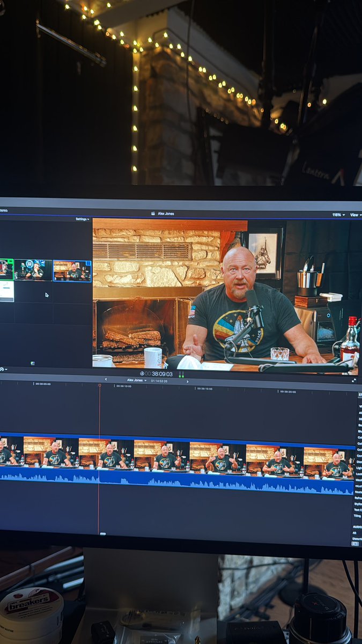Click ruler mark 00:38:05:00
The image size is (362, 644).
pos(43,384)
